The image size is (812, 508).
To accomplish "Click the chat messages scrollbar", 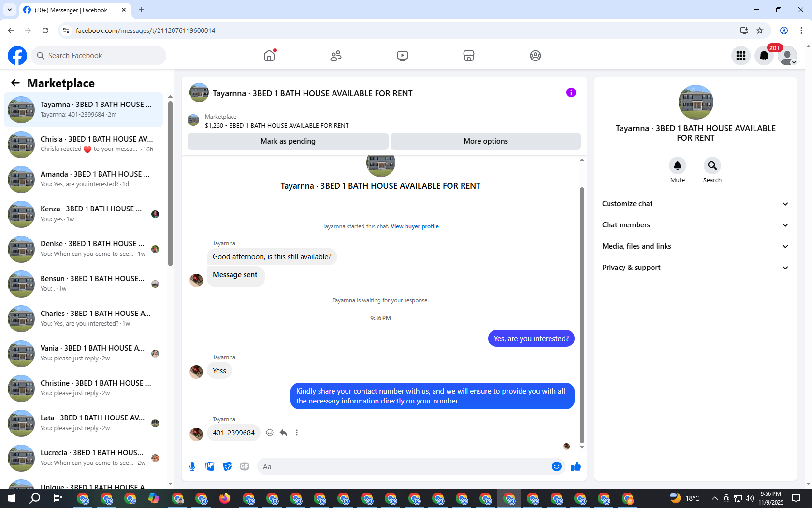I will pyautogui.click(x=582, y=315).
